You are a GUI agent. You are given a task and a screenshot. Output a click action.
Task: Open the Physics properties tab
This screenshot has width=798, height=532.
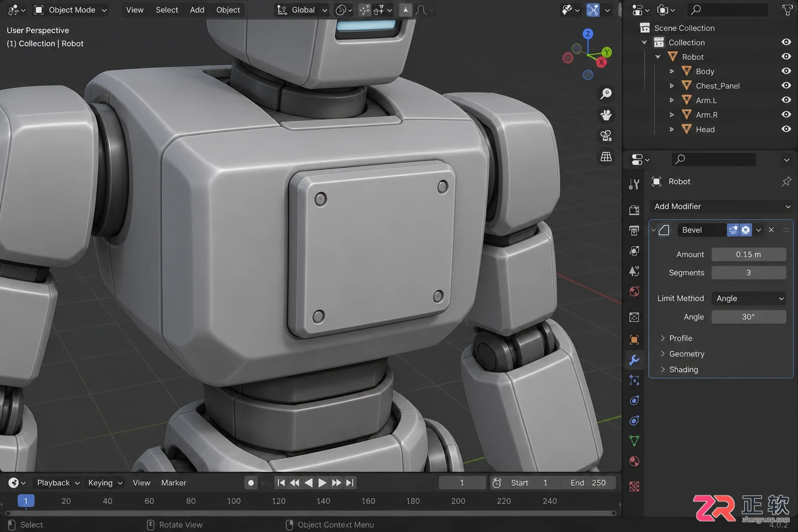pyautogui.click(x=635, y=401)
